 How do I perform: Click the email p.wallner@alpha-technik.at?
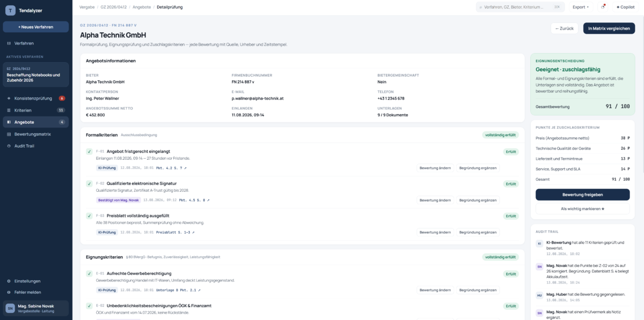click(258, 99)
